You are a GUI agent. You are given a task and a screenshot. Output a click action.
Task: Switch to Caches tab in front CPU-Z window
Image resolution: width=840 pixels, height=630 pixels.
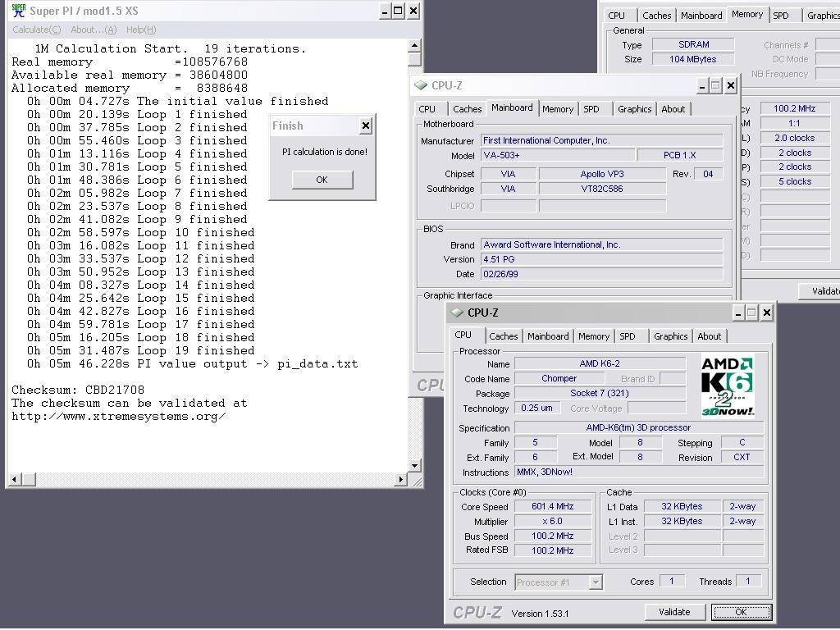[504, 336]
